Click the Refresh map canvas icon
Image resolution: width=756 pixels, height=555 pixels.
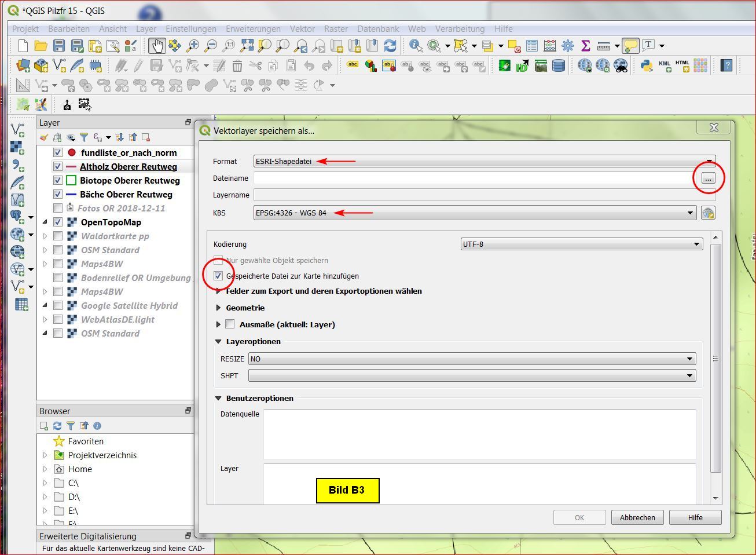click(390, 46)
